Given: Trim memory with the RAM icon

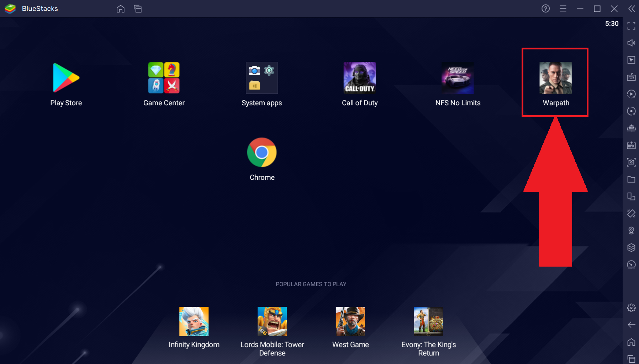Looking at the screenshot, I should 631,128.
